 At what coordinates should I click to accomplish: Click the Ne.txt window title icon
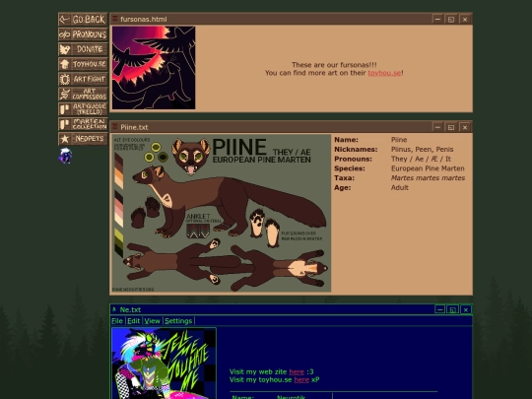coord(114,309)
